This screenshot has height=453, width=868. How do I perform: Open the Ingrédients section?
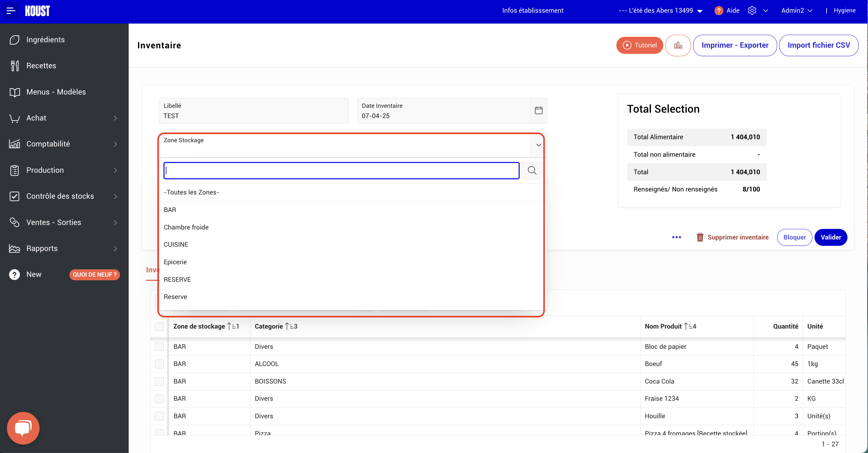pos(46,40)
